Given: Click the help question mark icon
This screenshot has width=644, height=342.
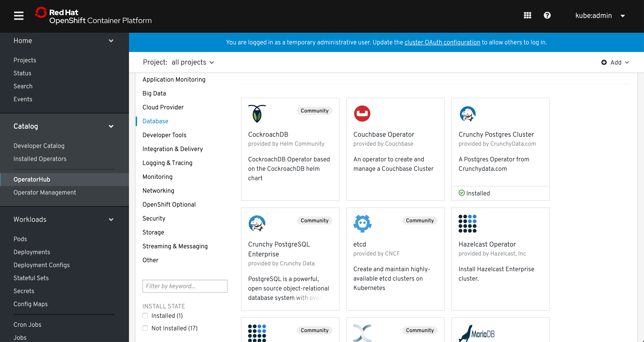Looking at the screenshot, I should pos(547,15).
